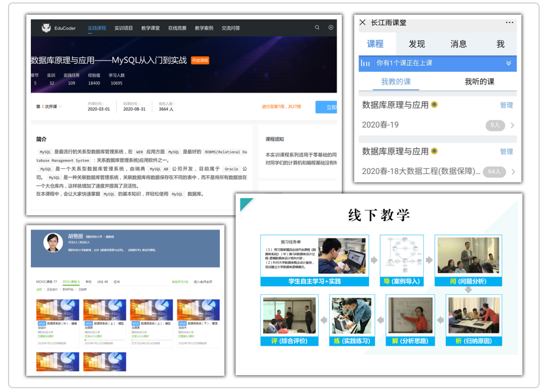This screenshot has width=547, height=392.
Task: Click the 练(实践练习) label on slide
Action: click(x=351, y=341)
